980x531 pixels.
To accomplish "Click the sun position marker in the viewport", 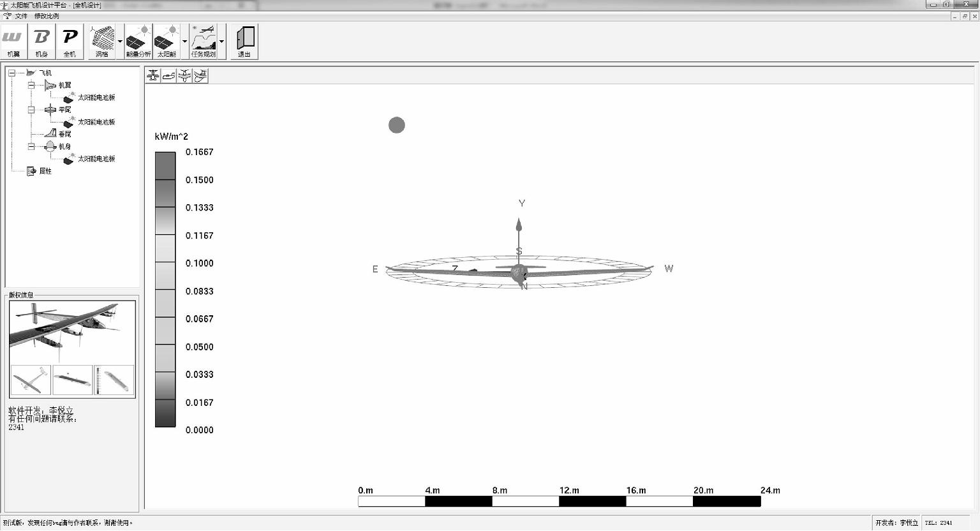I will 397,125.
